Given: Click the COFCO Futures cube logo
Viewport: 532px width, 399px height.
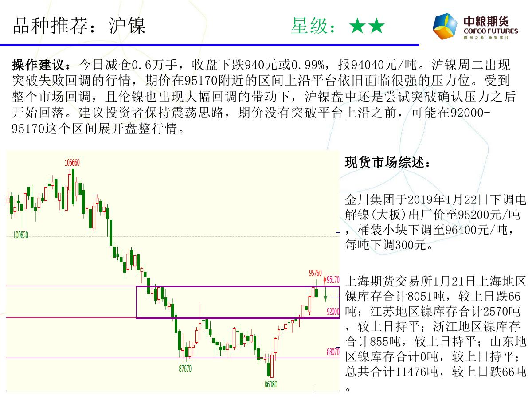Looking at the screenshot, I should point(445,27).
